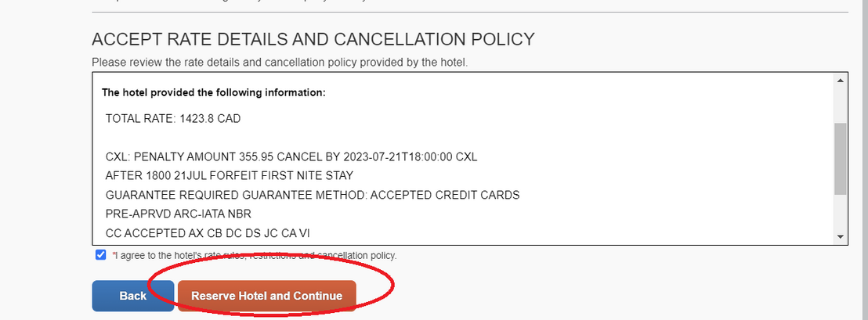The image size is (868, 320).
Task: Click scrollbar track above the thumb
Action: tap(841, 103)
